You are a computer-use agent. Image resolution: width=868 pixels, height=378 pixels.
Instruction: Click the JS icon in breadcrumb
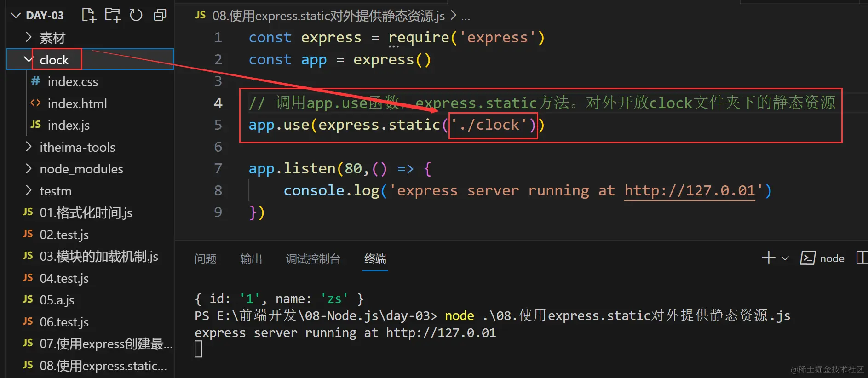[200, 15]
